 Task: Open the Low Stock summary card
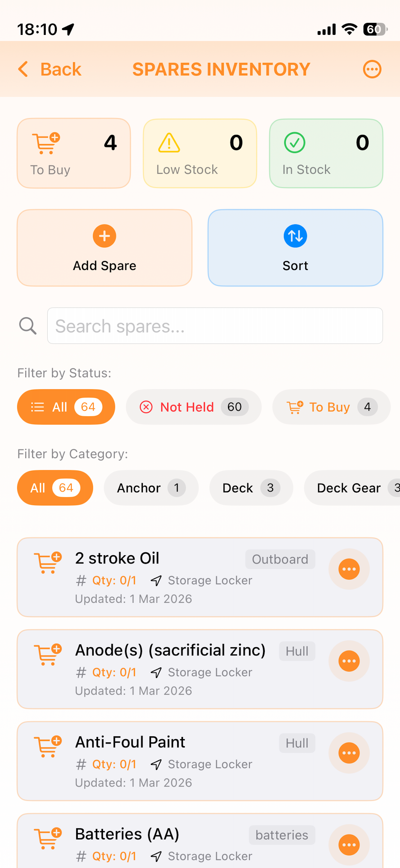pyautogui.click(x=200, y=153)
